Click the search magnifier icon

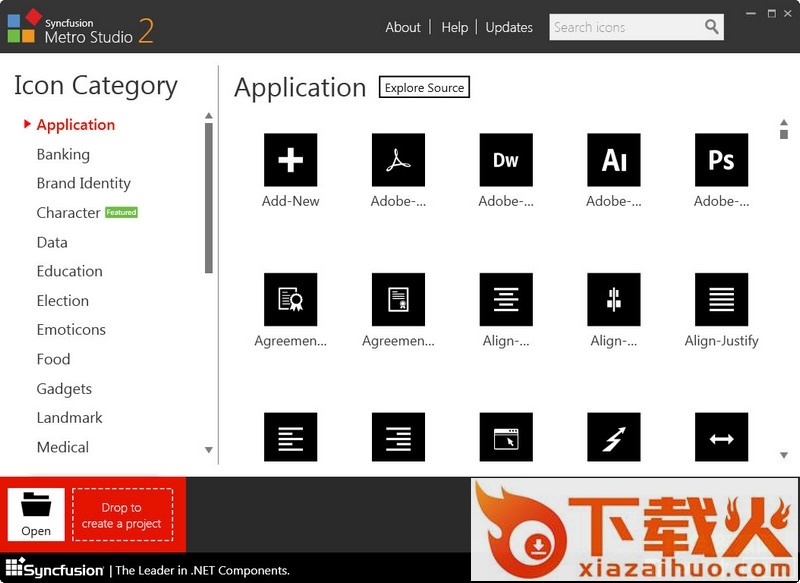pos(712,27)
